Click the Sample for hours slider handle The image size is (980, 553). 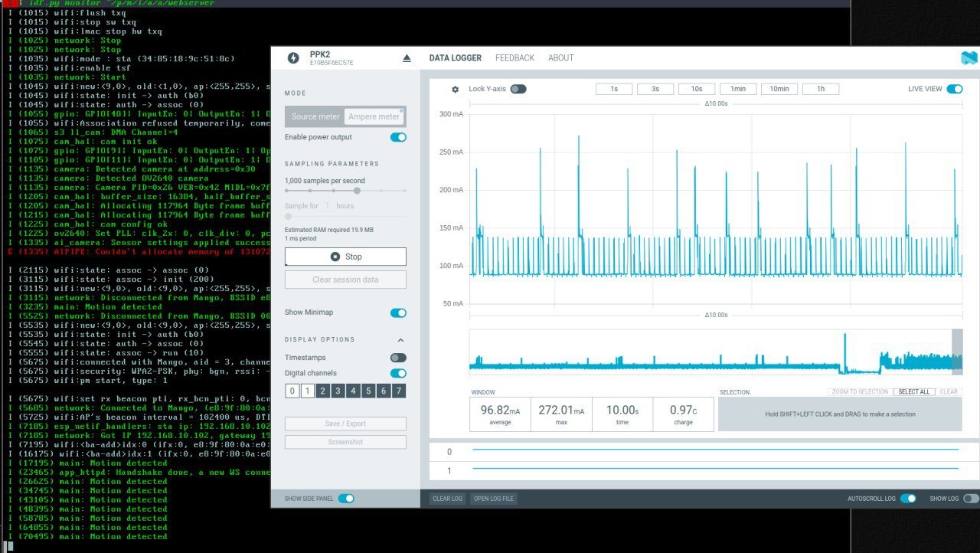(288, 217)
